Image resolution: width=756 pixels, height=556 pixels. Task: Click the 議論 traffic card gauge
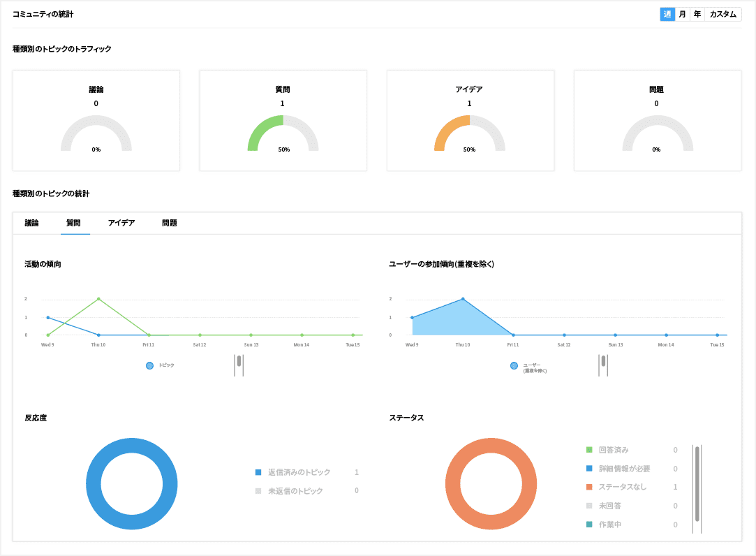tap(96, 133)
